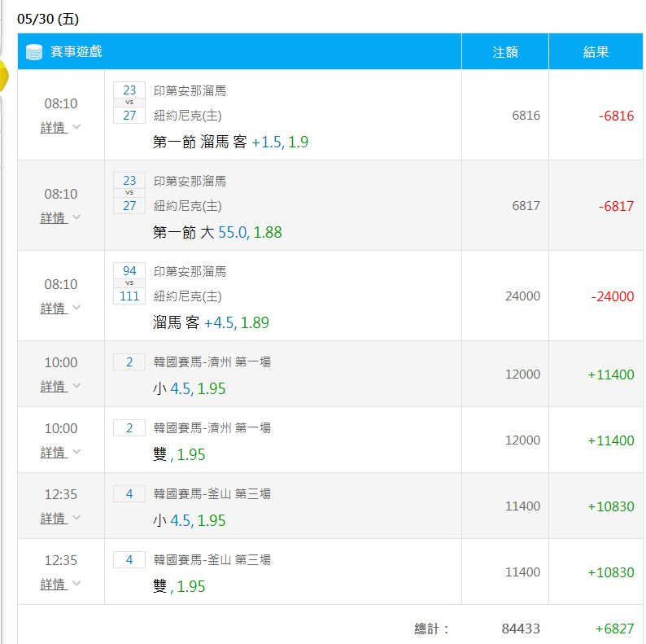The width and height of the screenshot is (646, 644).
Task: Open 詳情 link for first 10:00 濟州 race
Action: (x=54, y=386)
